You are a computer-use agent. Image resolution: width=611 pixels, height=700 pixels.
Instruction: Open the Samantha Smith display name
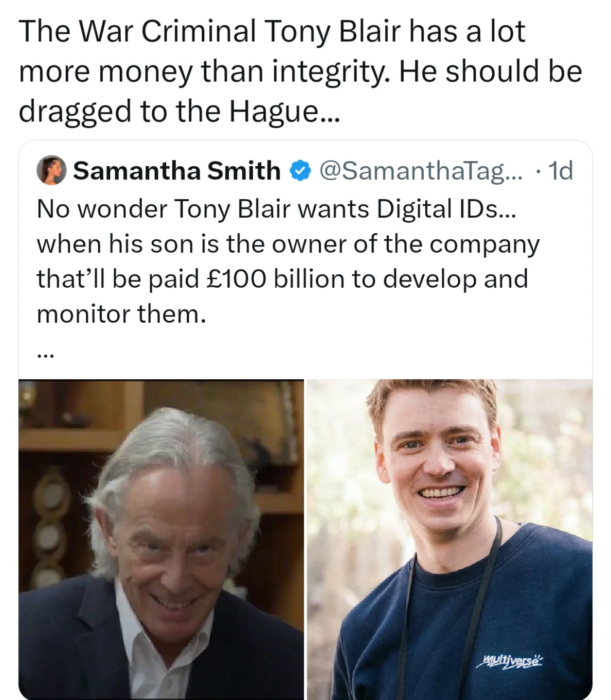coord(177,171)
